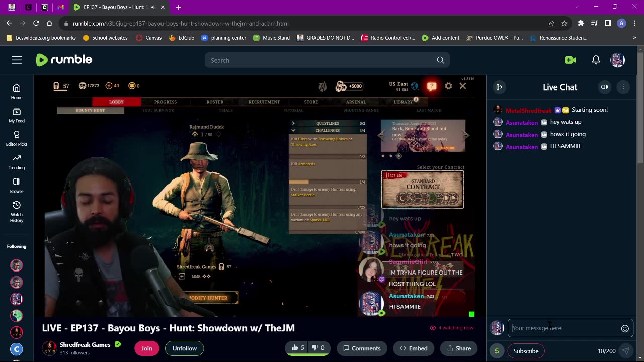Open the emoji picker in chat
Viewport: 644px width, 362px height.
tap(625, 328)
